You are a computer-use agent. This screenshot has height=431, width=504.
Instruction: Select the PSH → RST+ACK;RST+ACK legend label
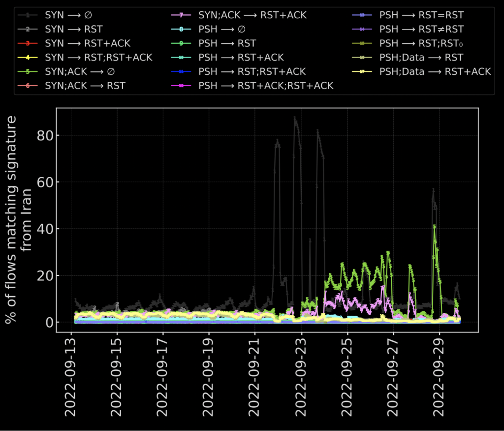point(266,86)
